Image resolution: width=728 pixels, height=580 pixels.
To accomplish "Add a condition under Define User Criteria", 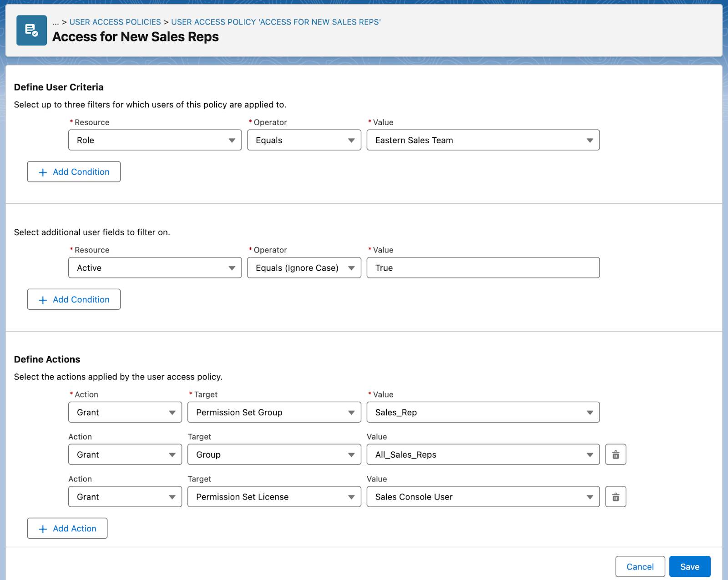I will (x=74, y=171).
